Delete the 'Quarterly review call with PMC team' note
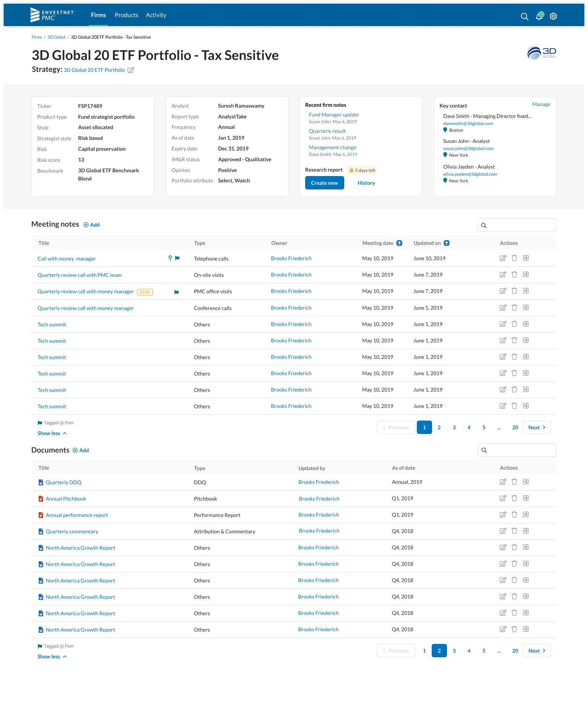The width and height of the screenshot is (588, 712). point(514,275)
